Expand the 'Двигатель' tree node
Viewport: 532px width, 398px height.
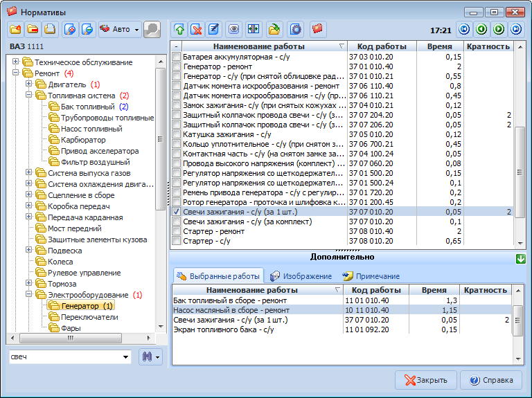pos(28,84)
